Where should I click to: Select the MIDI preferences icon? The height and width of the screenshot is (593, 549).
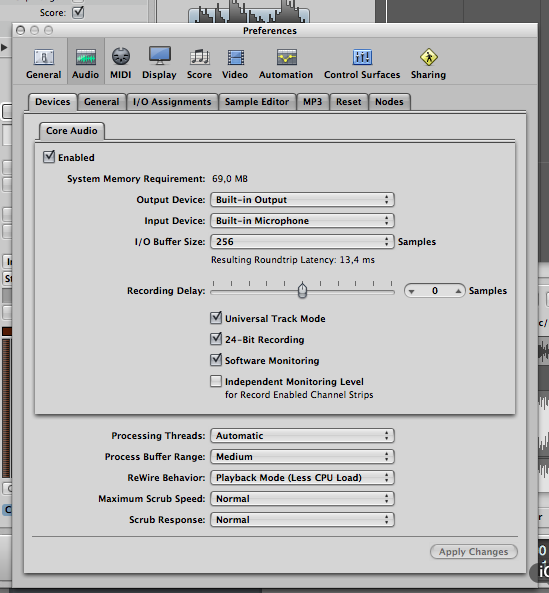(x=121, y=57)
